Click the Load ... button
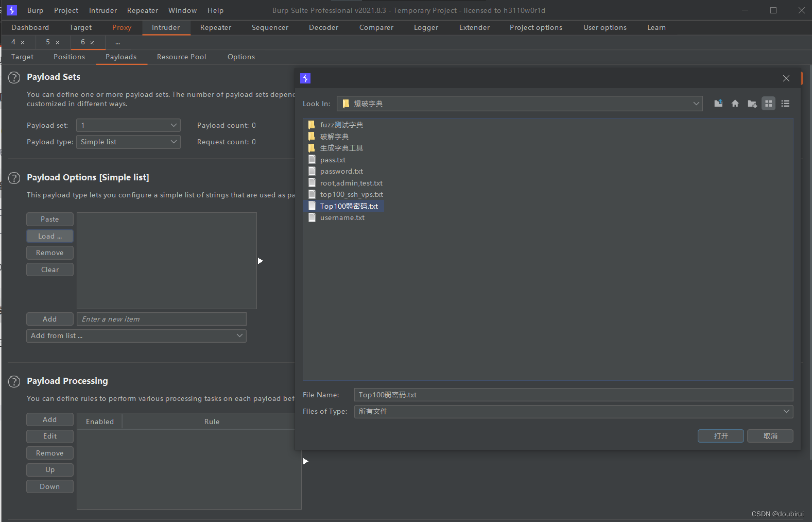812x522 pixels. (50, 236)
